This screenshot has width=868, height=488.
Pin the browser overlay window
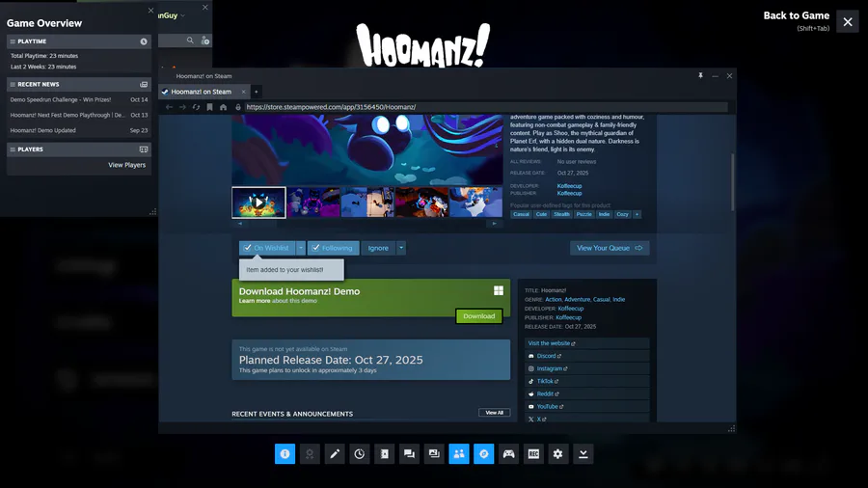pyautogui.click(x=700, y=76)
